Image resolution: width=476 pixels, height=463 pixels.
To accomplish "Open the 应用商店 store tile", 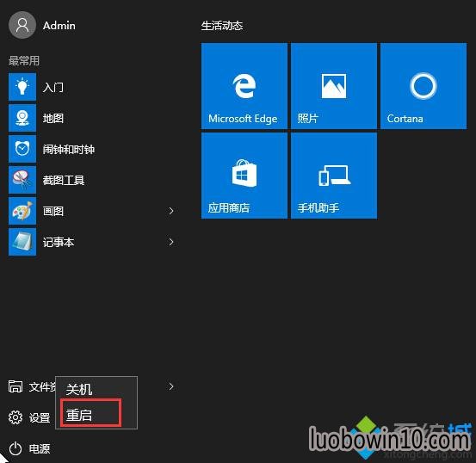I will (x=244, y=176).
